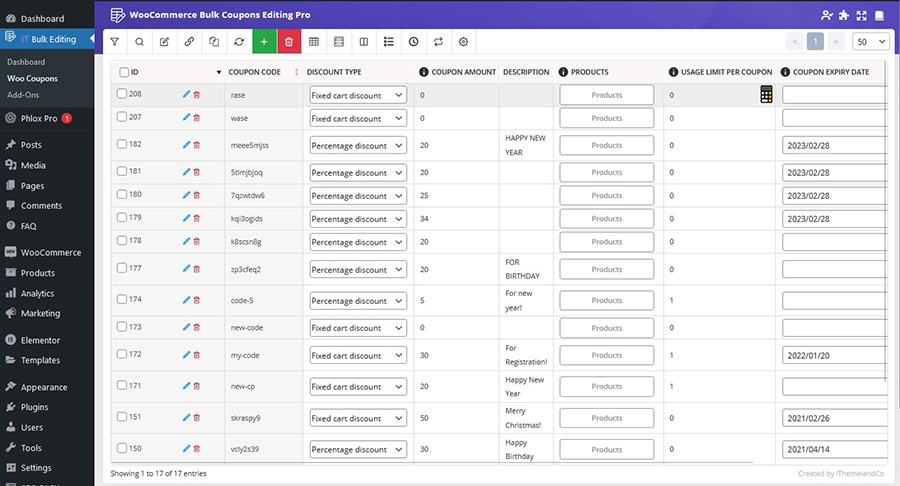Open the settings gear in toolbar
Viewport: 900px width, 486px height.
[x=463, y=41]
